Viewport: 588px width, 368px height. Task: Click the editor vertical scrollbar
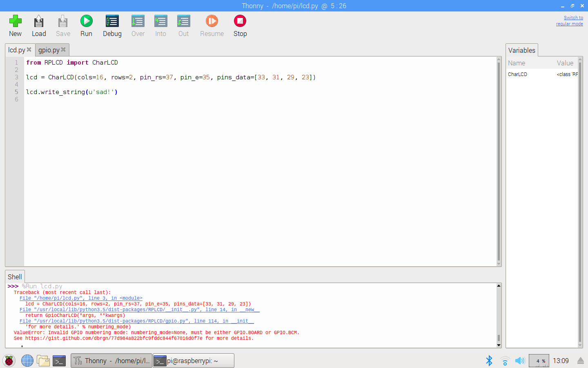(x=499, y=162)
